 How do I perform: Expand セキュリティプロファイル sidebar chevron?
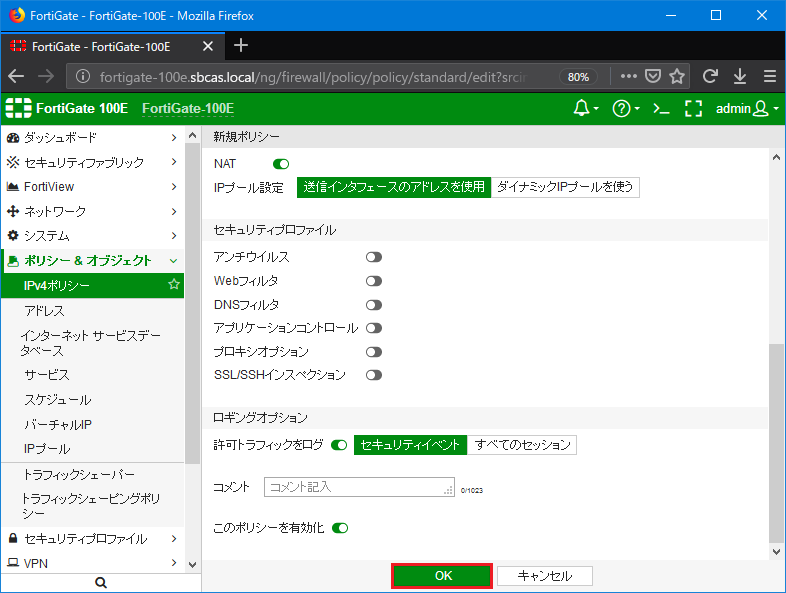pyautogui.click(x=174, y=538)
